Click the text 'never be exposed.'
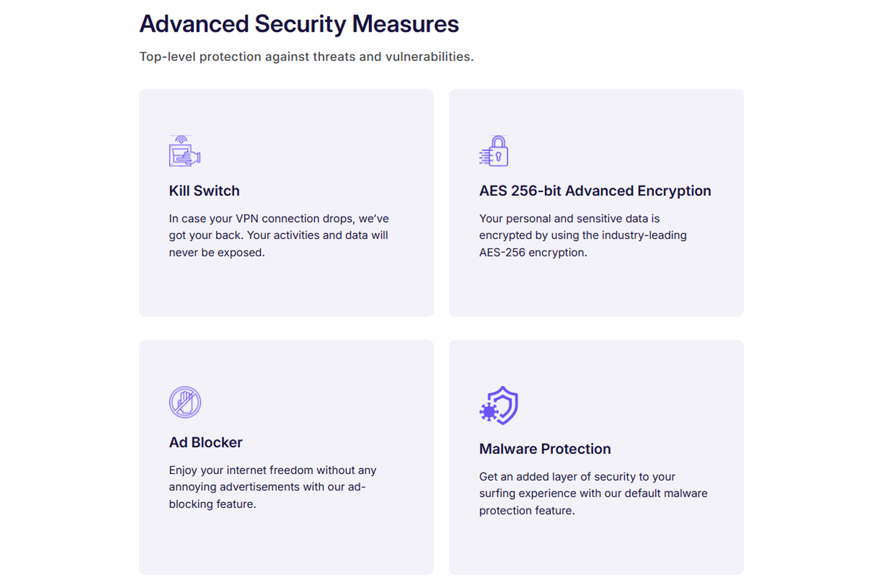 click(x=217, y=252)
